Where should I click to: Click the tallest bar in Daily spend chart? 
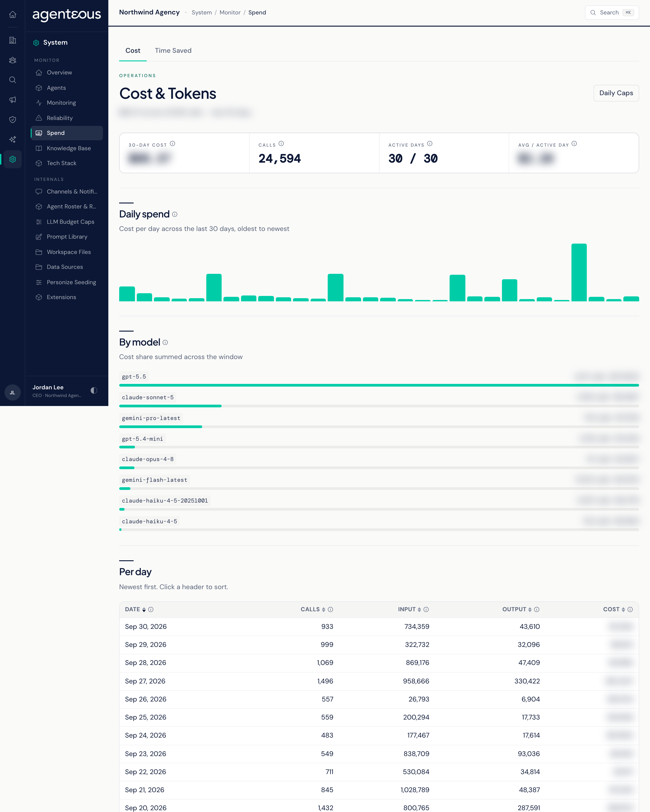[x=579, y=272]
